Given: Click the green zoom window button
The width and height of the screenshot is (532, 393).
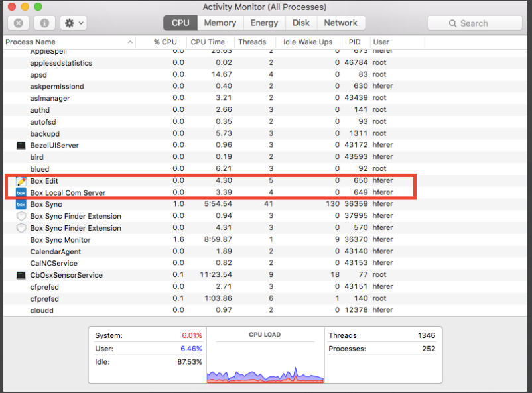Looking at the screenshot, I should pyautogui.click(x=38, y=7).
